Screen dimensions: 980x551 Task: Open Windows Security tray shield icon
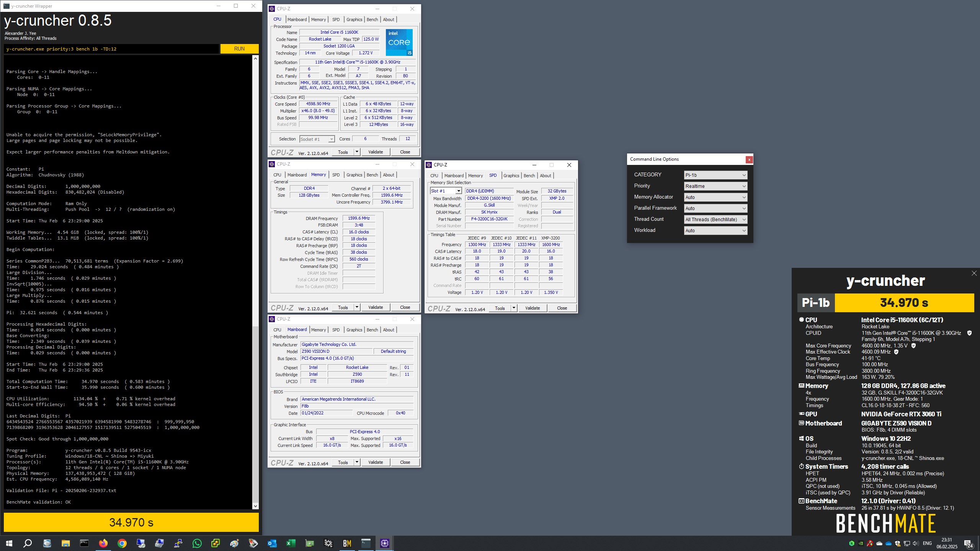click(897, 543)
